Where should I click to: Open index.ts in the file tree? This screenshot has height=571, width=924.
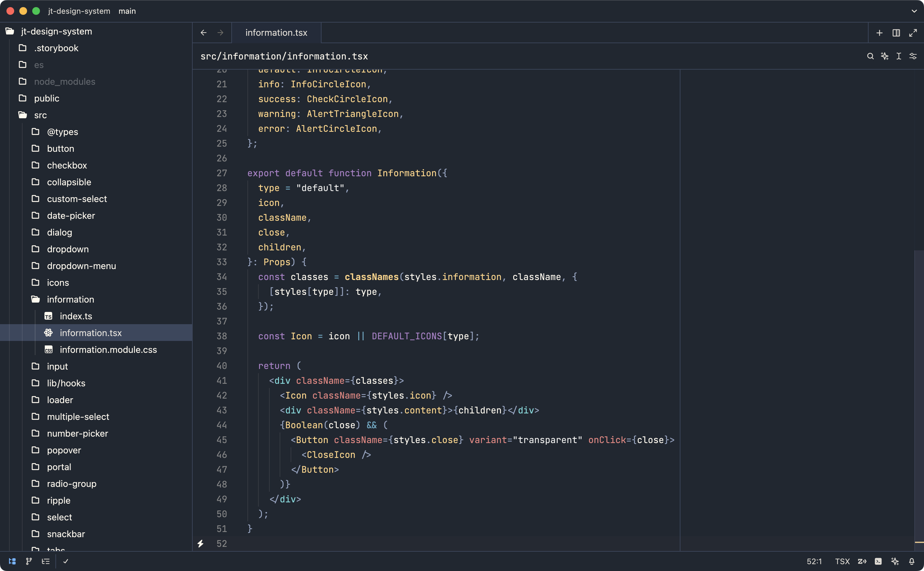coord(96,316)
